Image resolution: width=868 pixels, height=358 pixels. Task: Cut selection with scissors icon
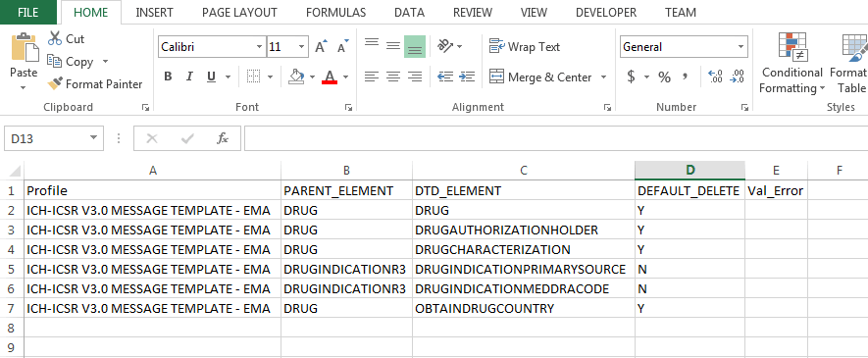[67, 38]
